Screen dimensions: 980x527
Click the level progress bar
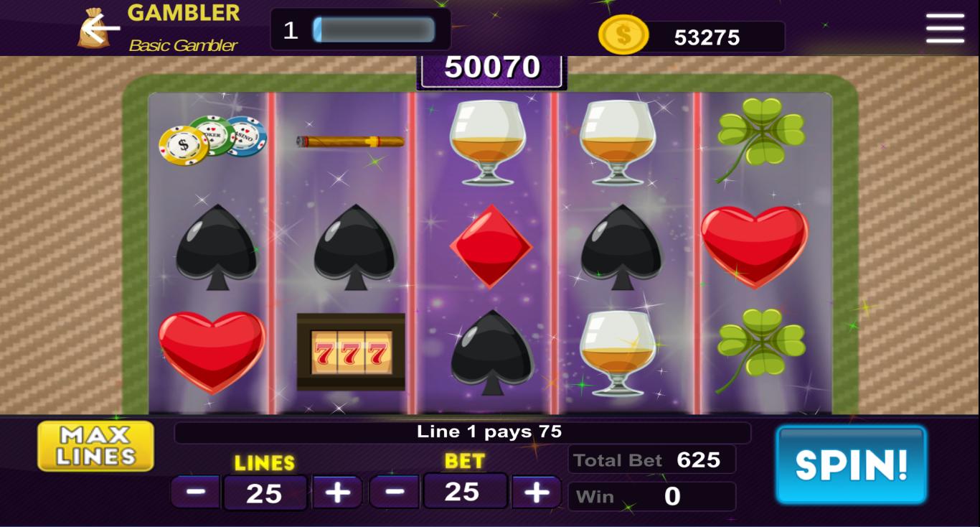[x=374, y=30]
